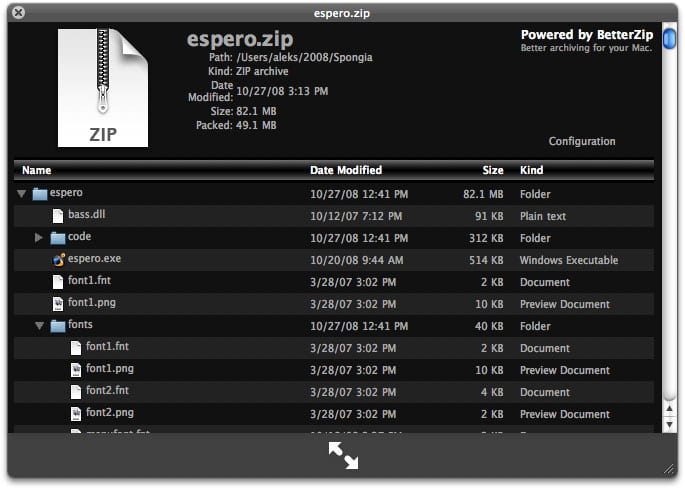Screen dimensions: 685x489
Task: Click the 40 KB size cell
Action: pos(489,326)
